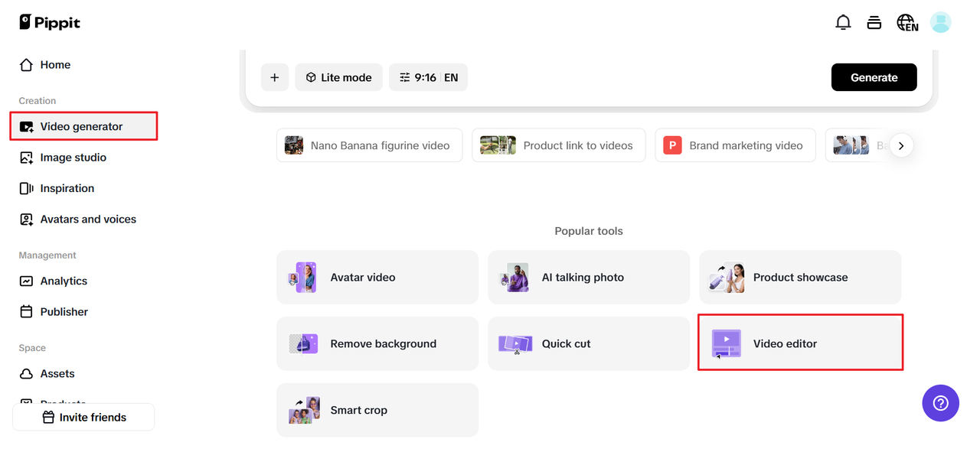Toggle the Lite mode selector
Screen dimensions: 980x452
338,77
